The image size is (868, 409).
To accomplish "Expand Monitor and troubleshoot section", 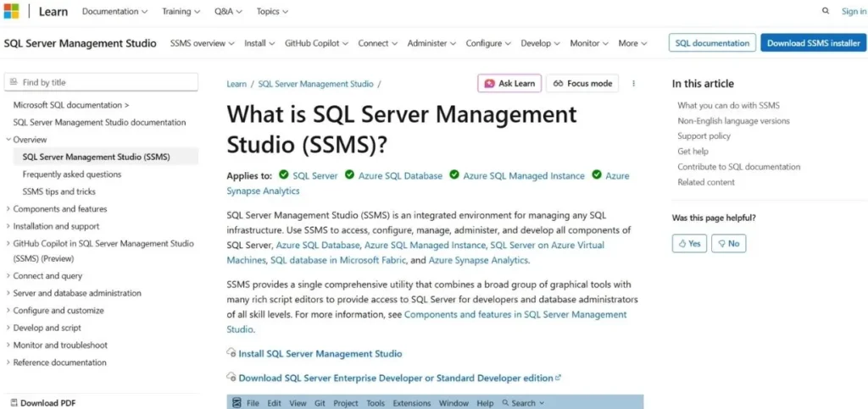I will pyautogui.click(x=57, y=345).
